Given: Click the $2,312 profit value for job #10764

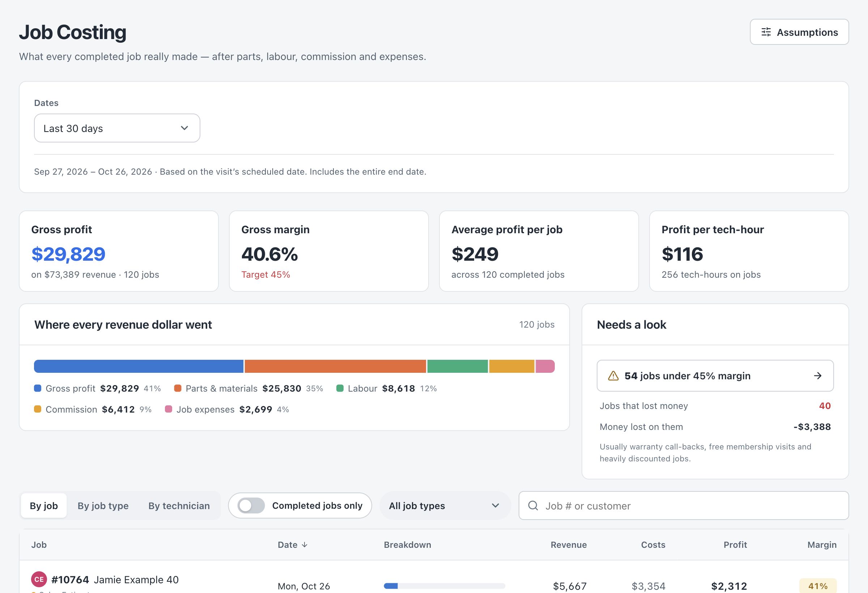Looking at the screenshot, I should (x=729, y=586).
